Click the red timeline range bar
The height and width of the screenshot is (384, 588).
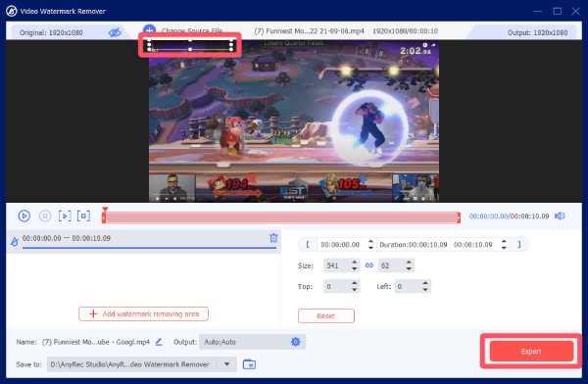tap(281, 217)
